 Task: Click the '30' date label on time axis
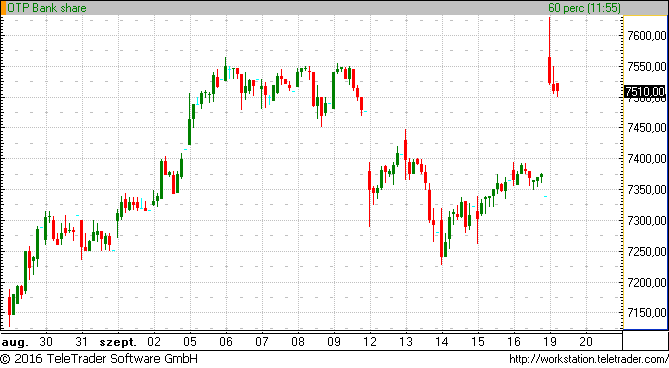[46, 342]
